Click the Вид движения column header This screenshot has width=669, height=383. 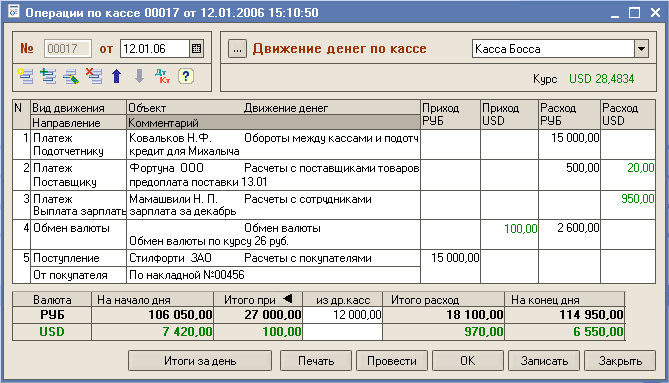[79, 107]
